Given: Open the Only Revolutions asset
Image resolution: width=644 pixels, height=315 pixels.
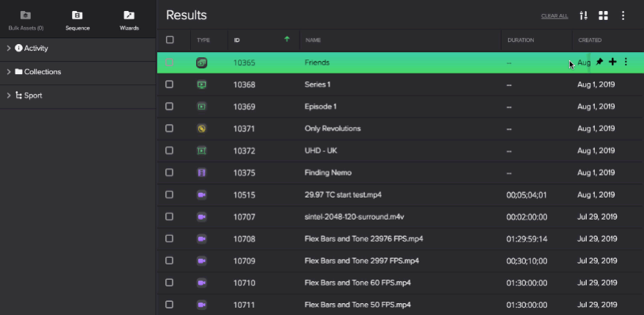Looking at the screenshot, I should (x=333, y=128).
